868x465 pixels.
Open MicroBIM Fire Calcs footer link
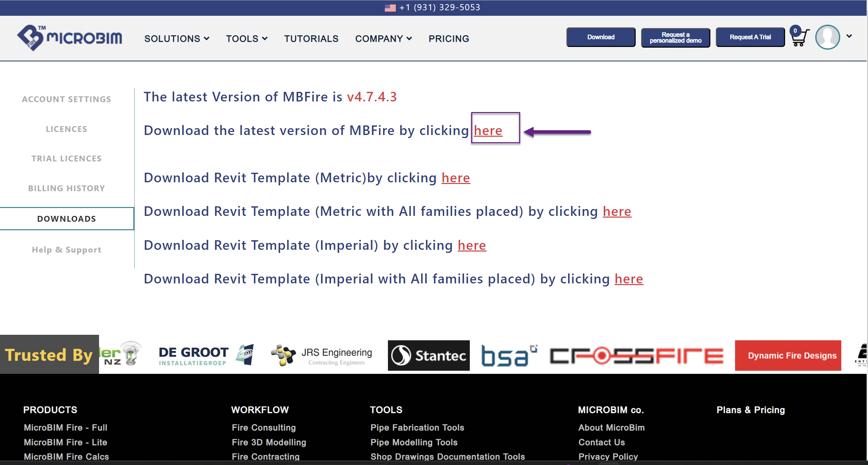[66, 457]
